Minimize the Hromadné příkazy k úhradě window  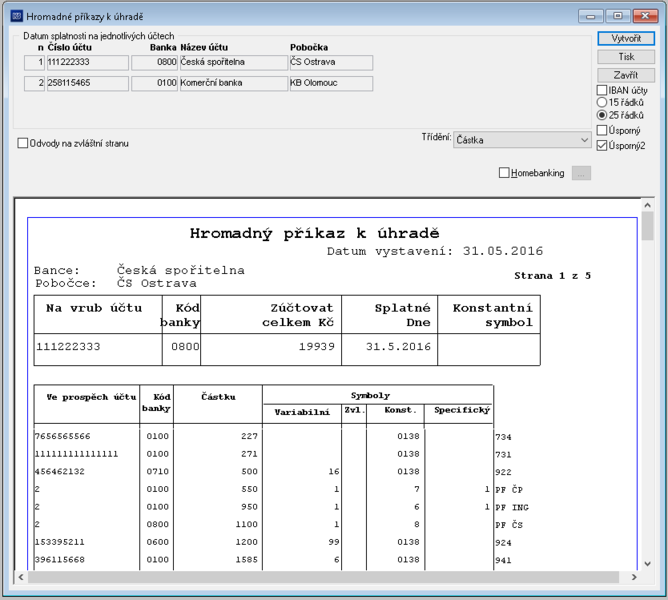[590, 16]
